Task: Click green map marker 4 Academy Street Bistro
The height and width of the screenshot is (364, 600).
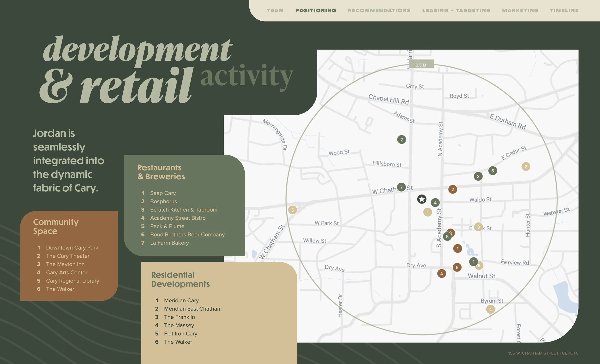Action: 435,202
